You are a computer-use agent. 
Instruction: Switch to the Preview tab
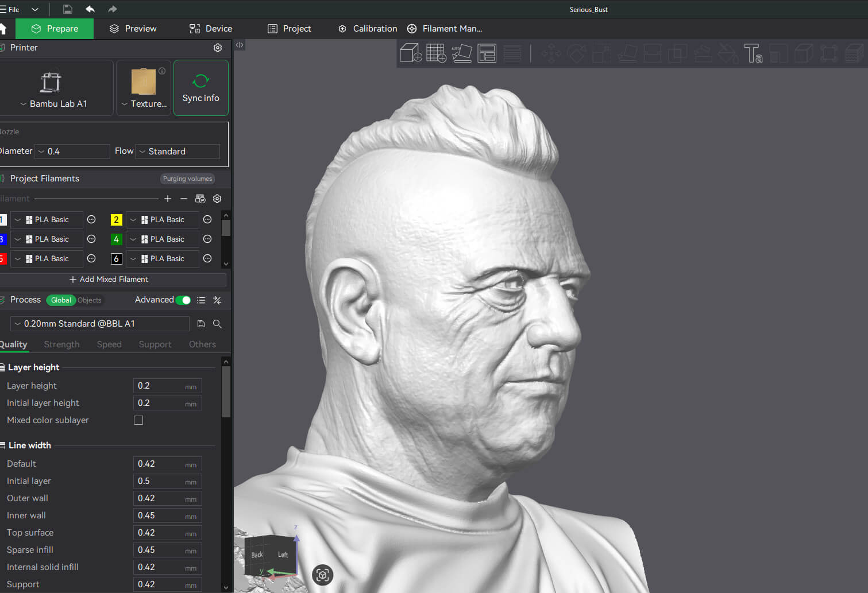[x=133, y=29]
